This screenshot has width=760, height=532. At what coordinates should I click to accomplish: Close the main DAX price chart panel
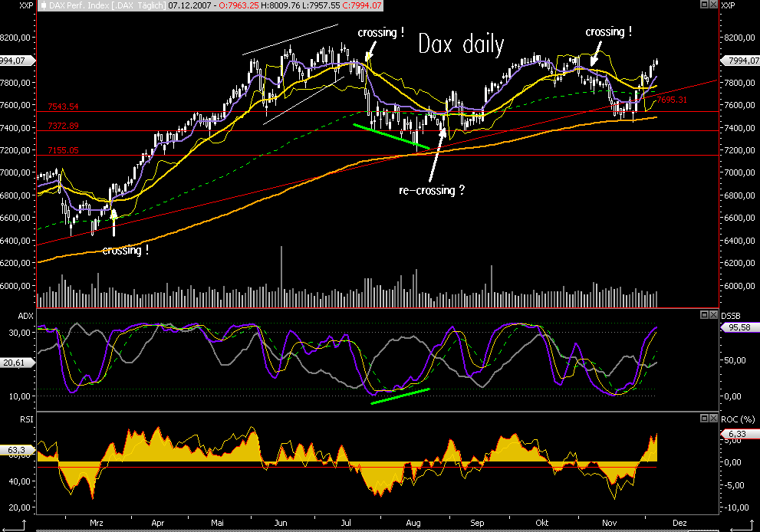[713, 5]
